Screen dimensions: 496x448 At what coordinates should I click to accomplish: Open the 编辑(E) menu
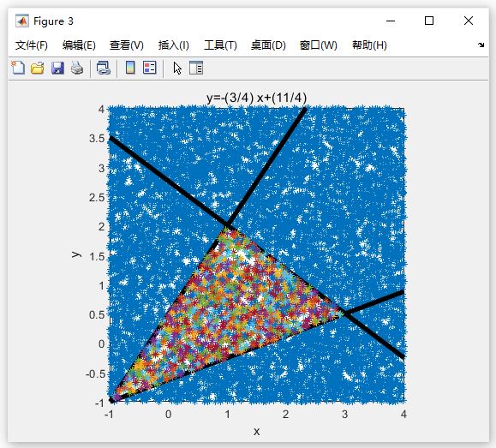point(79,45)
